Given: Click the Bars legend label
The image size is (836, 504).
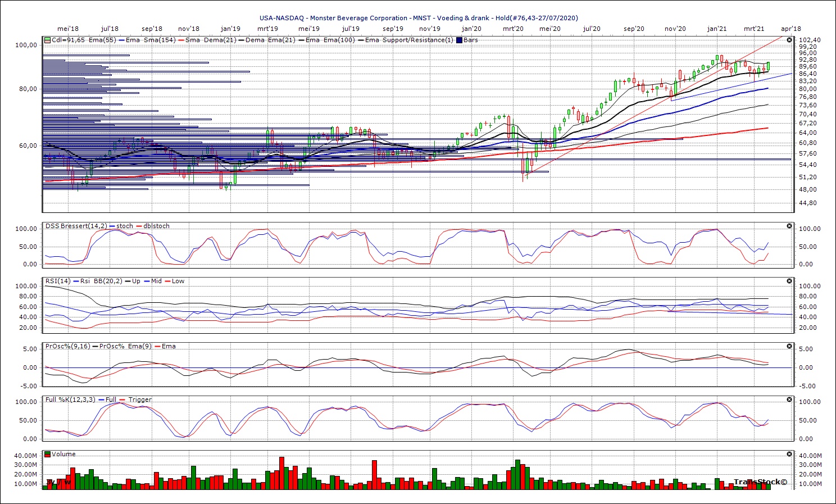Looking at the screenshot, I should pyautogui.click(x=471, y=40).
